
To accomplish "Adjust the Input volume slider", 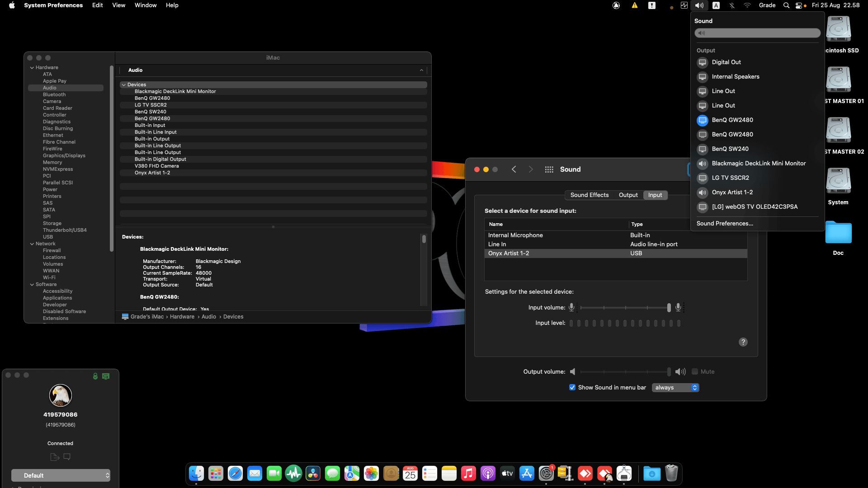I will click(x=625, y=308).
